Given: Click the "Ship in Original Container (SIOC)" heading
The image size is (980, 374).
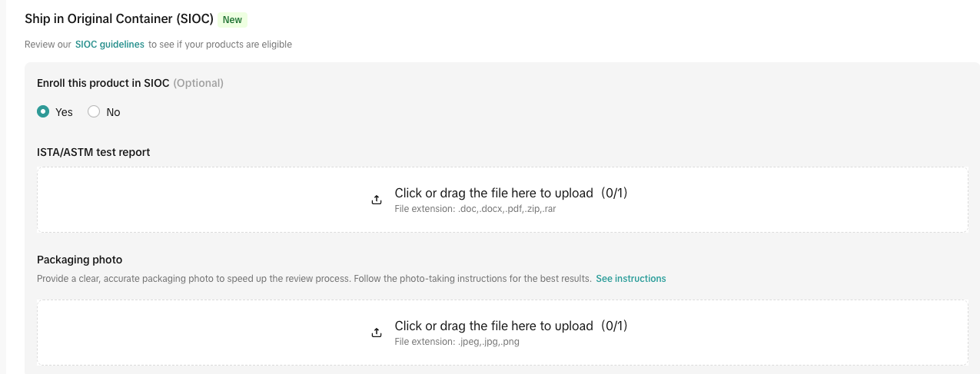Looking at the screenshot, I should coord(119,19).
